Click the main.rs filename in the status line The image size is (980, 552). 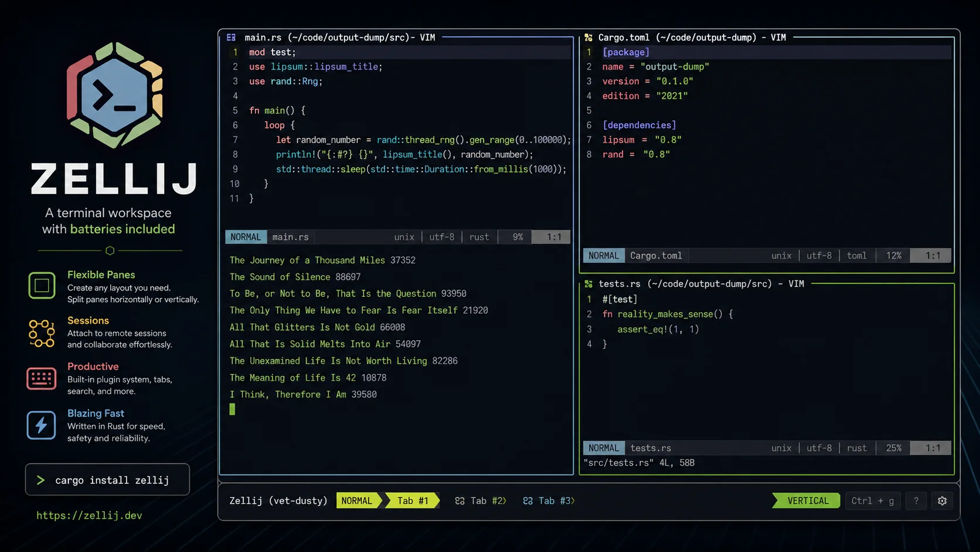click(291, 237)
